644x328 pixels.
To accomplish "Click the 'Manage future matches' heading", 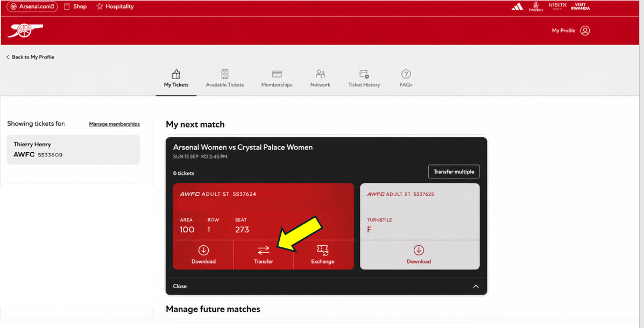I will click(x=213, y=309).
